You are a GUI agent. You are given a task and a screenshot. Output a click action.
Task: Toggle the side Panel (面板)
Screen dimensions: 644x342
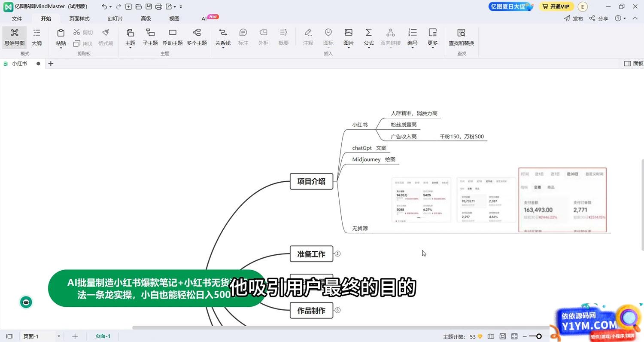click(x=634, y=64)
